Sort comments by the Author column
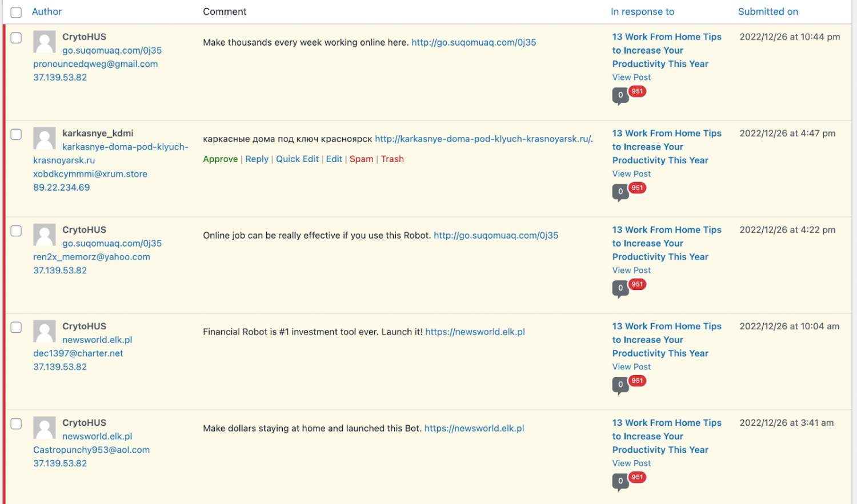The image size is (857, 504). coord(46,11)
